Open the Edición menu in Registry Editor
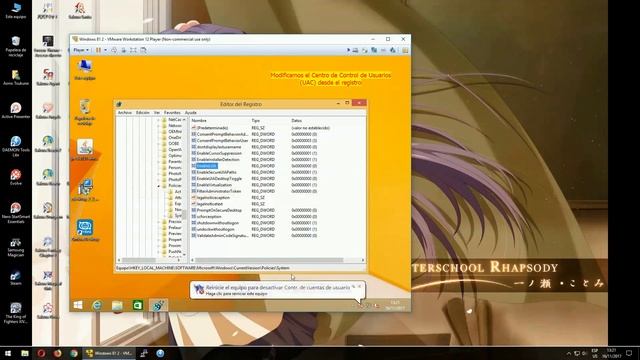The width and height of the screenshot is (640, 360). [142, 113]
